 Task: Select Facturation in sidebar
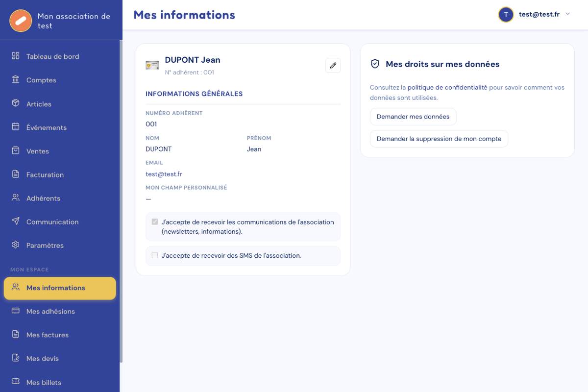(60, 174)
